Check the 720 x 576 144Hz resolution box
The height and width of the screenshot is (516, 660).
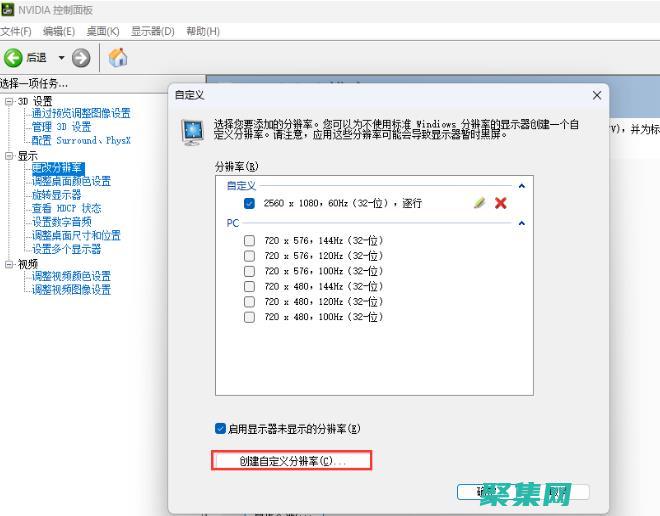coord(249,241)
